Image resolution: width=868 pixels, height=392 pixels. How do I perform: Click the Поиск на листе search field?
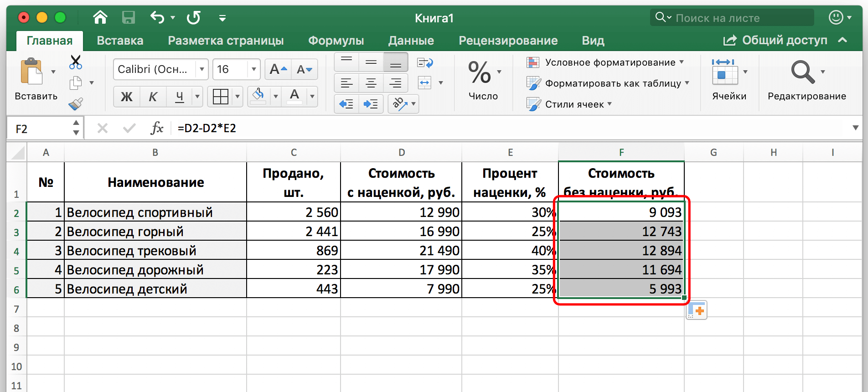point(732,18)
